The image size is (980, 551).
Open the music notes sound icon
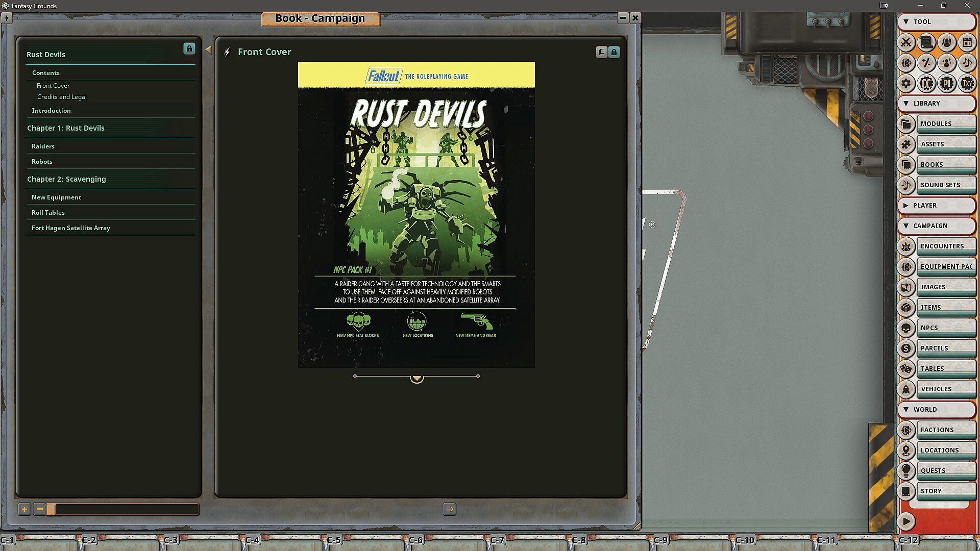tap(967, 63)
